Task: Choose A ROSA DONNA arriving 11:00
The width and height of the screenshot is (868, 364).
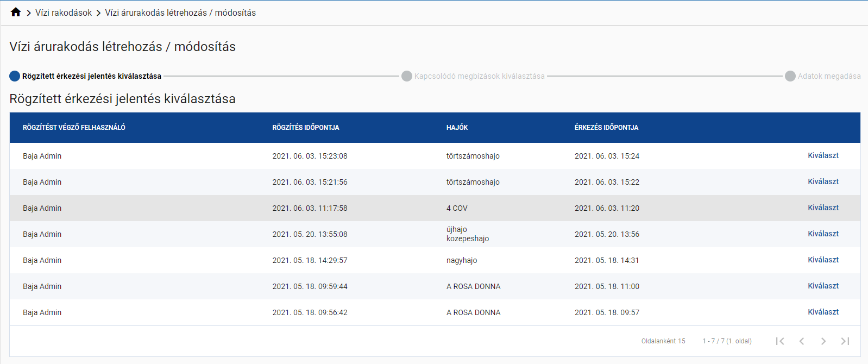Action: pyautogui.click(x=823, y=286)
